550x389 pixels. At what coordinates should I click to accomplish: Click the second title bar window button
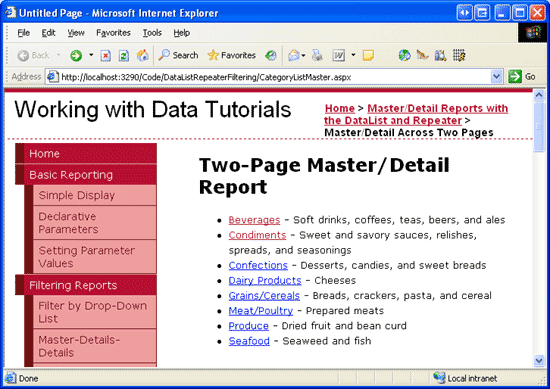pos(482,13)
